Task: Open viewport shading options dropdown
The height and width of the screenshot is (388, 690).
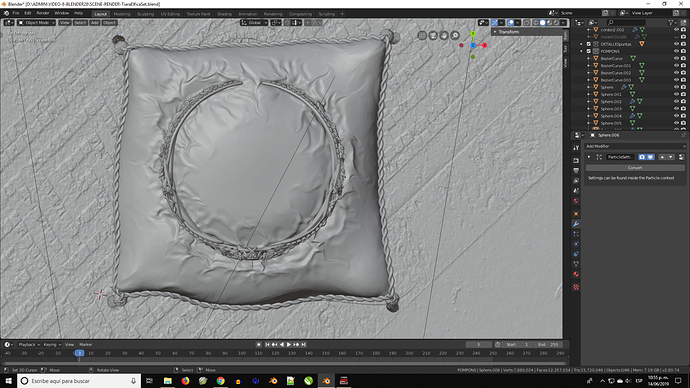Action: click(x=563, y=22)
